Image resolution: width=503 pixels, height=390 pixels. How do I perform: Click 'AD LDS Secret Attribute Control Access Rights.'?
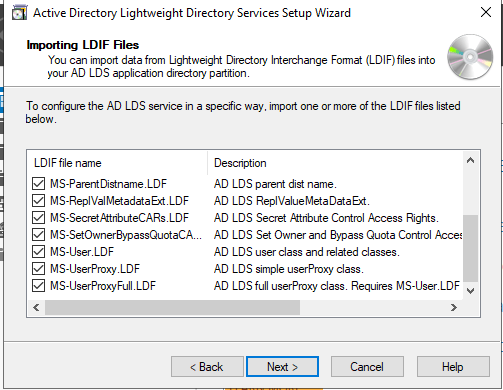coord(326,218)
